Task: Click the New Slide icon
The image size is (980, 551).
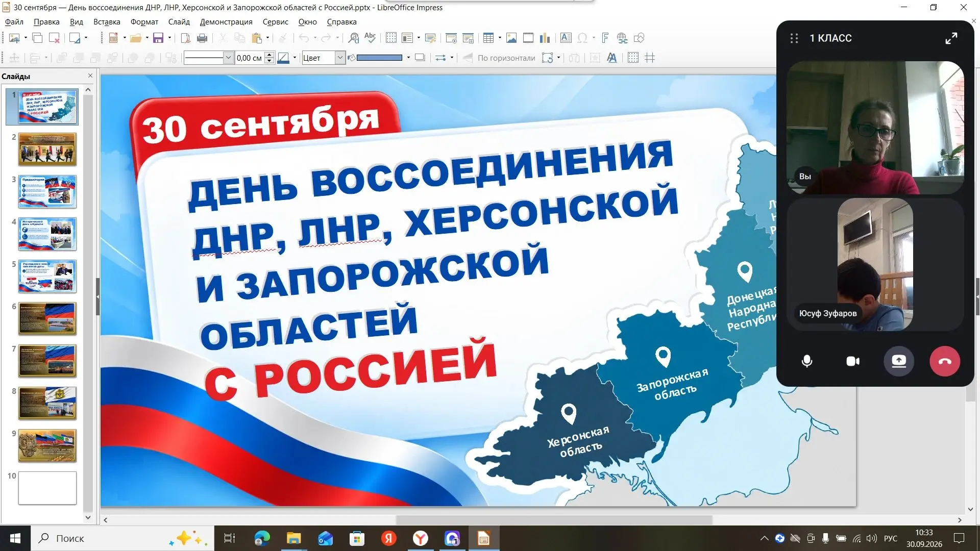Action: point(14,38)
